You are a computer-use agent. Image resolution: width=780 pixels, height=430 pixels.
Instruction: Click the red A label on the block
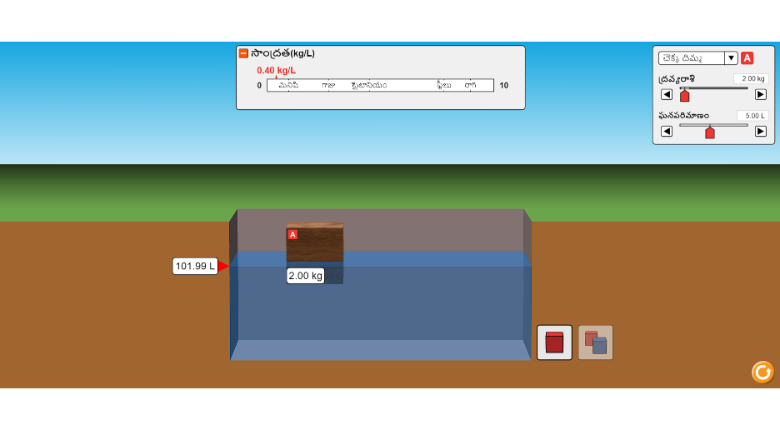293,235
